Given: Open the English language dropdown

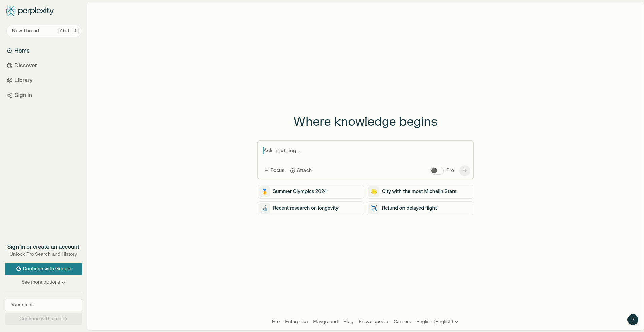Looking at the screenshot, I should 437,322.
